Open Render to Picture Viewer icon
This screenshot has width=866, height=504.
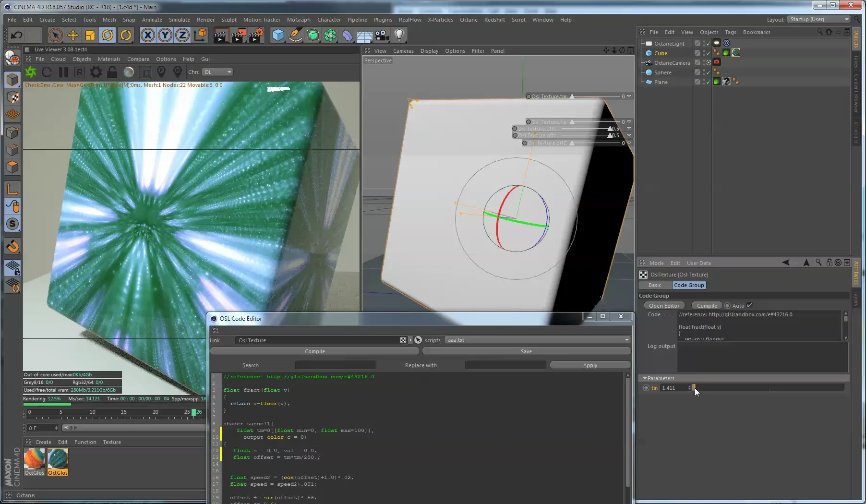point(239,35)
